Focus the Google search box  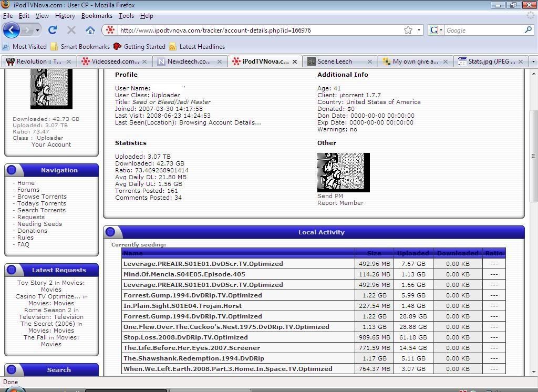[x=484, y=30]
